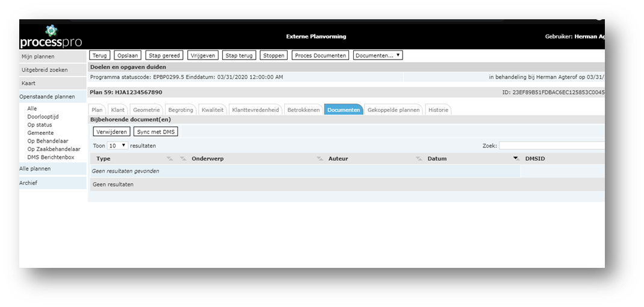Sort table by Type column arrow
The height and width of the screenshot is (307, 644).
(x=170, y=158)
